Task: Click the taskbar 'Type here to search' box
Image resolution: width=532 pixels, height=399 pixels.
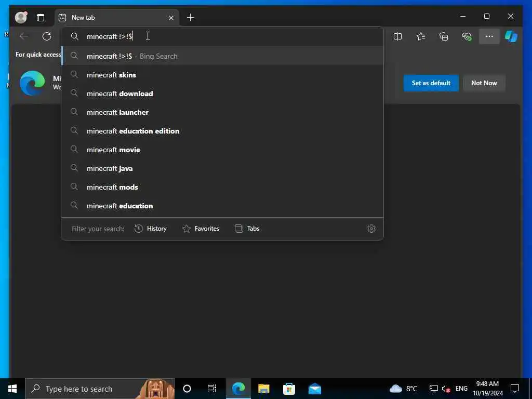Action: (x=100, y=389)
